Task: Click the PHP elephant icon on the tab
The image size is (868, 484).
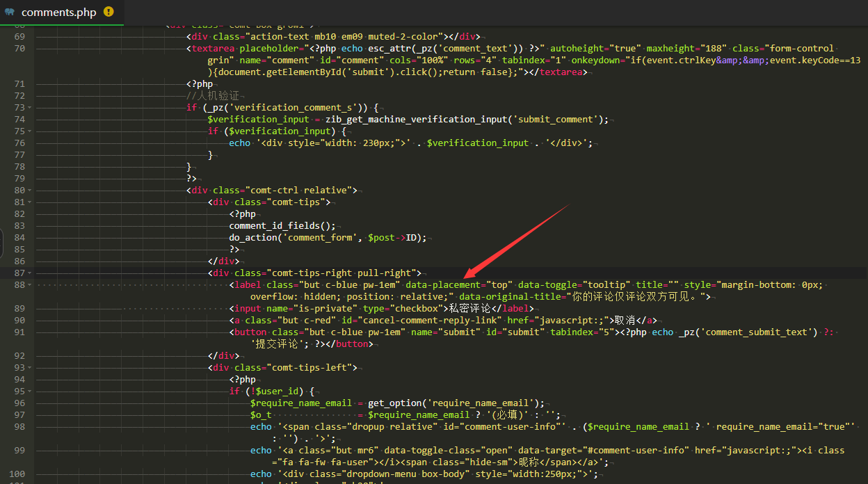Action: pyautogui.click(x=10, y=12)
